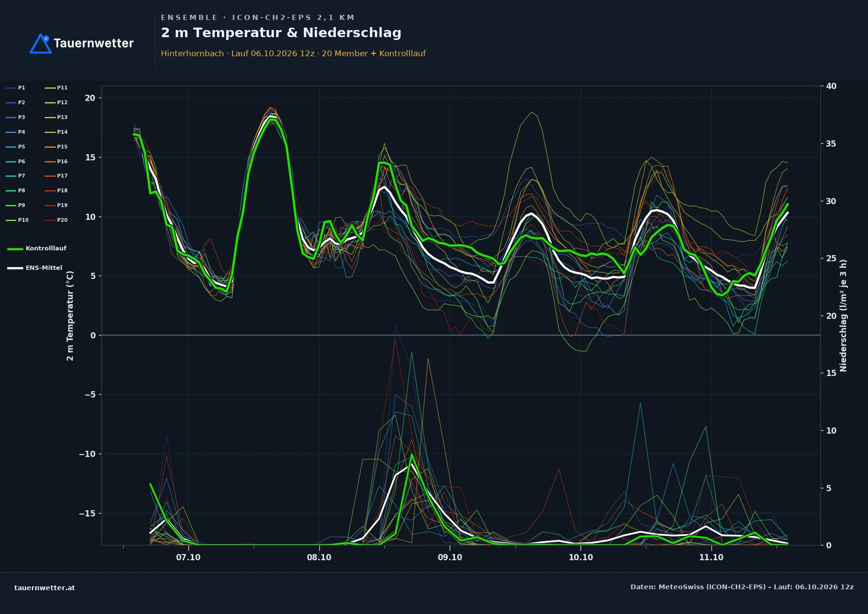Viewport: 868px width, 614px height.
Task: Click the Tauernwetter brand name text
Action: click(94, 43)
